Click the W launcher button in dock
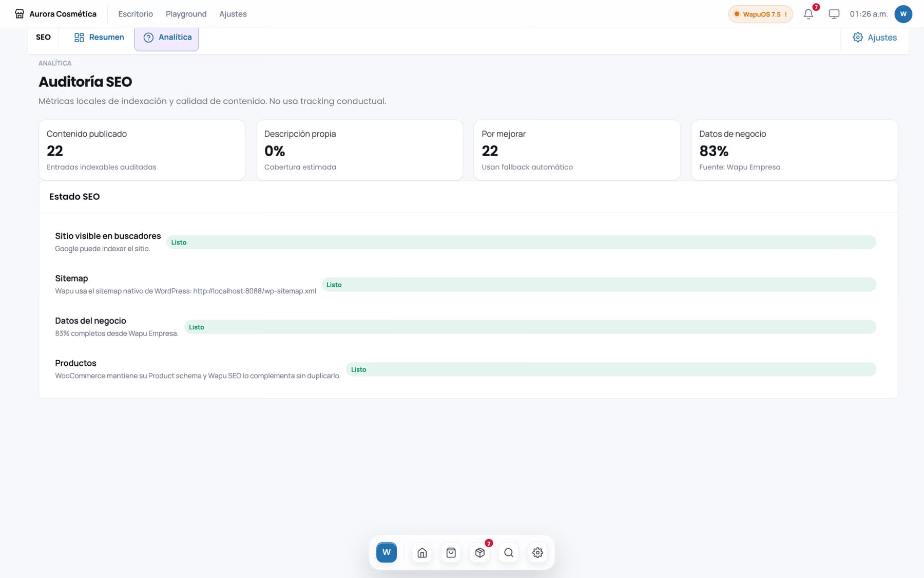 click(387, 552)
